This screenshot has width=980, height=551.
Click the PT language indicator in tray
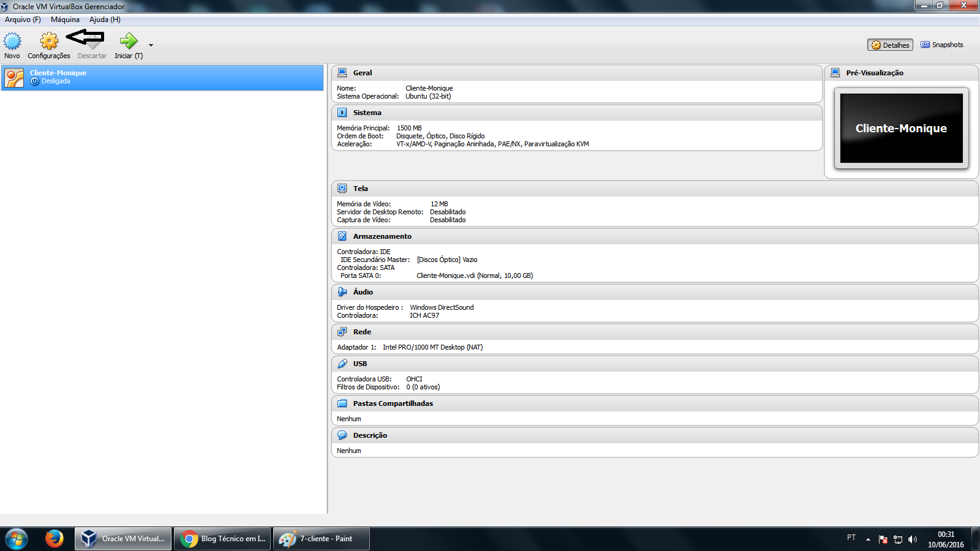[x=851, y=538]
